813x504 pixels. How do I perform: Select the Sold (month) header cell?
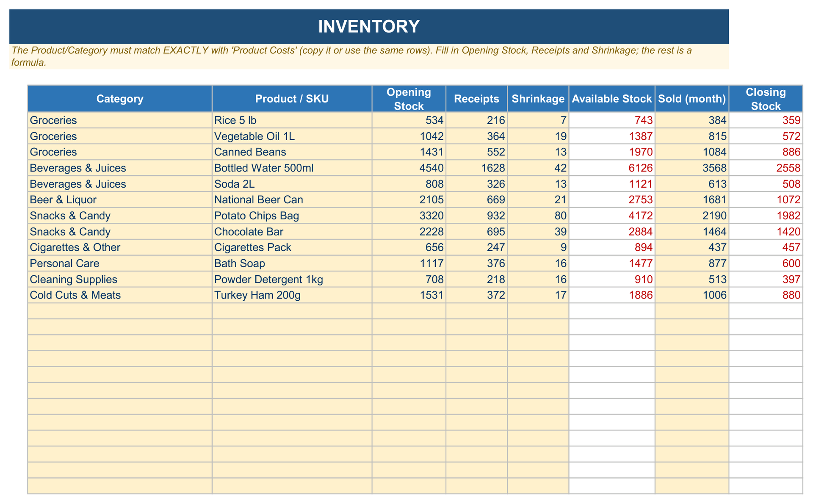692,99
